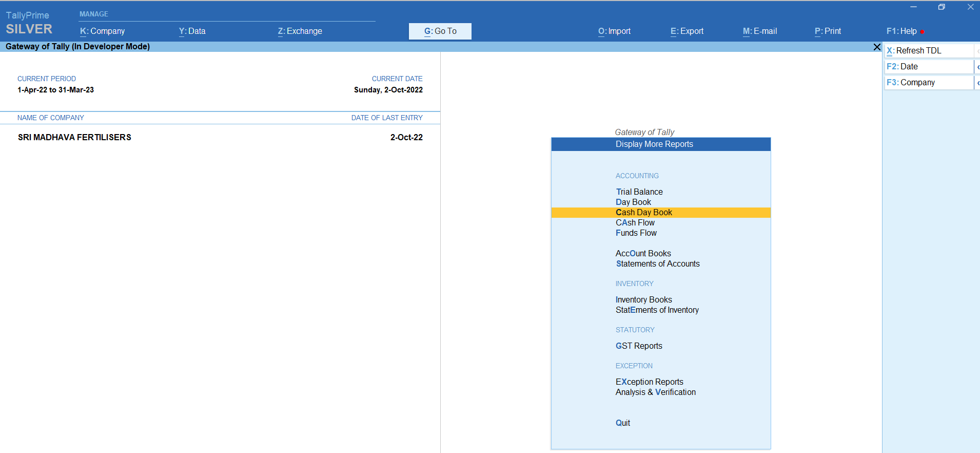The height and width of the screenshot is (453, 980).
Task: Open the Y: Data menu
Action: tap(192, 31)
